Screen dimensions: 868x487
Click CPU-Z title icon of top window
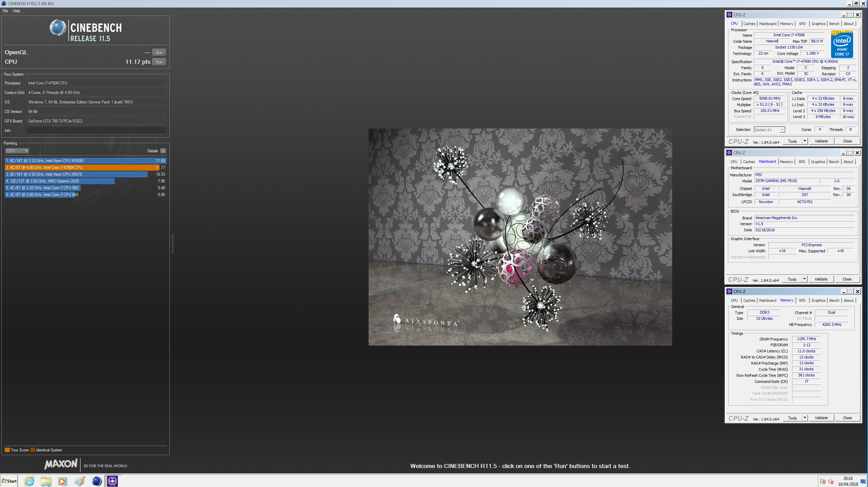click(x=729, y=15)
